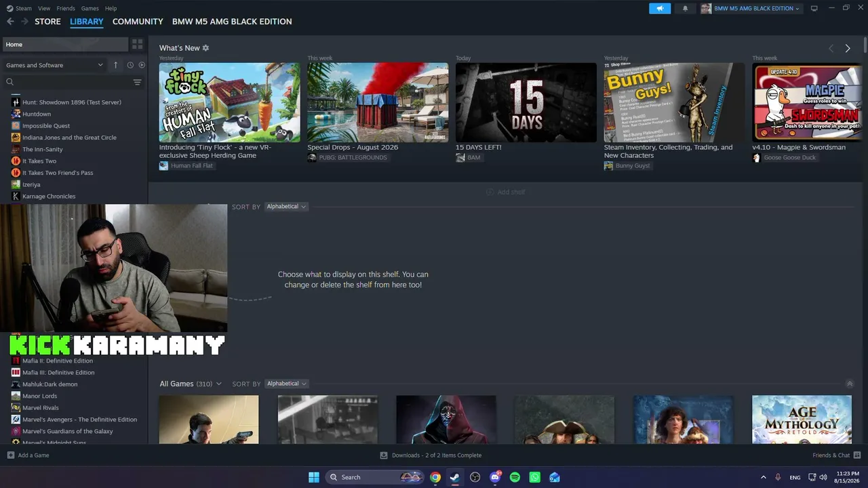Open Alphabetical sort dropdown on the empty shelf
The image size is (868, 488).
tap(286, 207)
